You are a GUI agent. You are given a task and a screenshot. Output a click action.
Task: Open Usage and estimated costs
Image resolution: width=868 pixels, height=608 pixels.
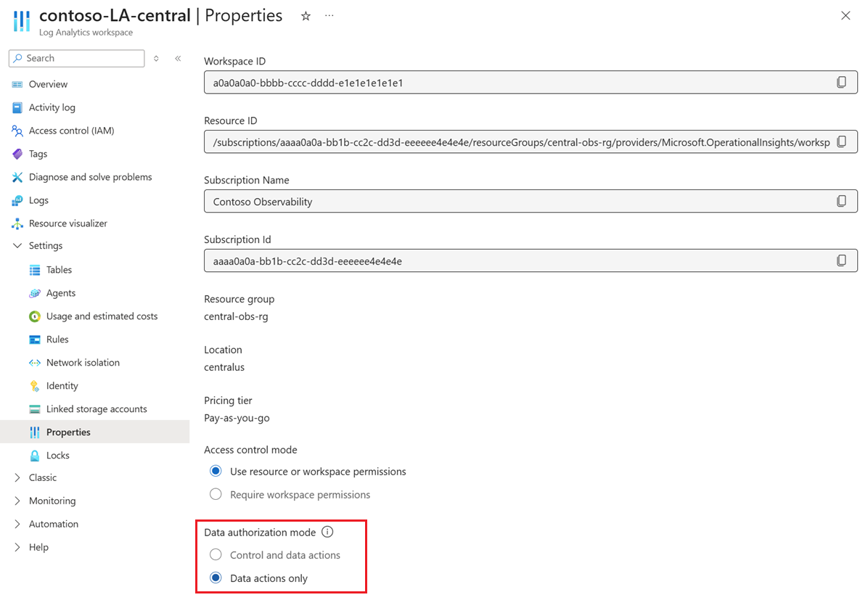coord(102,316)
